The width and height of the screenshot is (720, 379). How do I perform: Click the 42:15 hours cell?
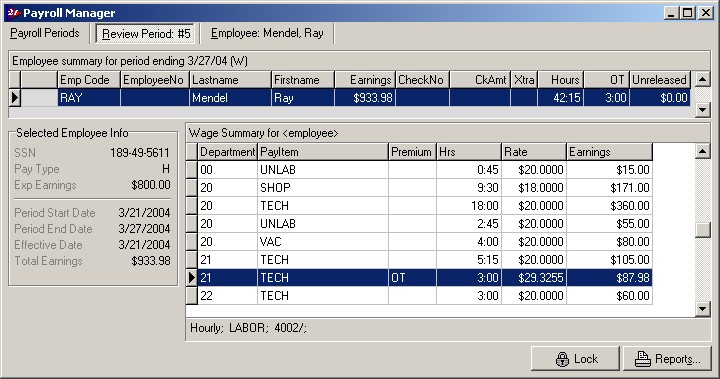pyautogui.click(x=561, y=97)
